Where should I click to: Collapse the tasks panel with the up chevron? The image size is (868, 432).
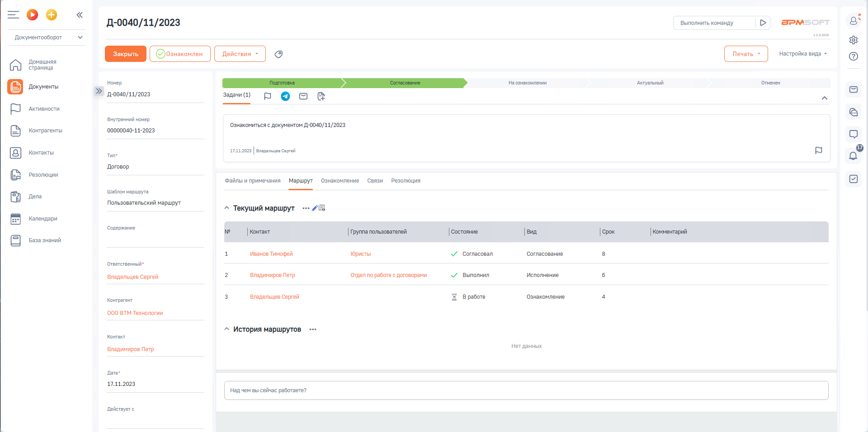coord(825,98)
